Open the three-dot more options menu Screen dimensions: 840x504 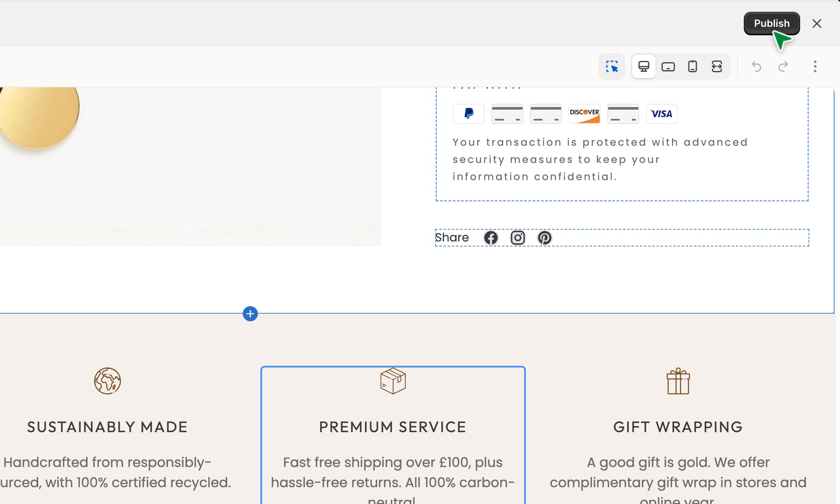pyautogui.click(x=815, y=66)
